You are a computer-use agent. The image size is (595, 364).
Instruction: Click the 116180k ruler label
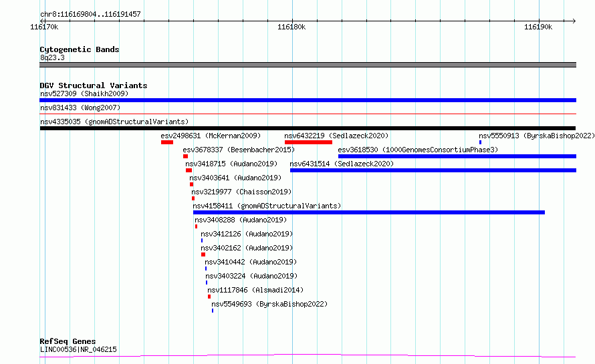[x=291, y=27]
